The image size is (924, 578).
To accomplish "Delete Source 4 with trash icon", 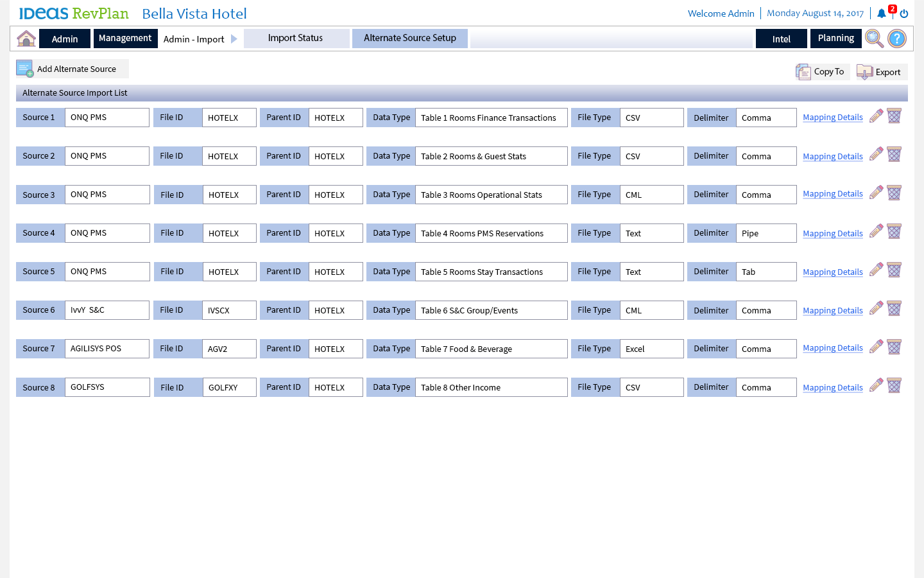I will coord(894,232).
